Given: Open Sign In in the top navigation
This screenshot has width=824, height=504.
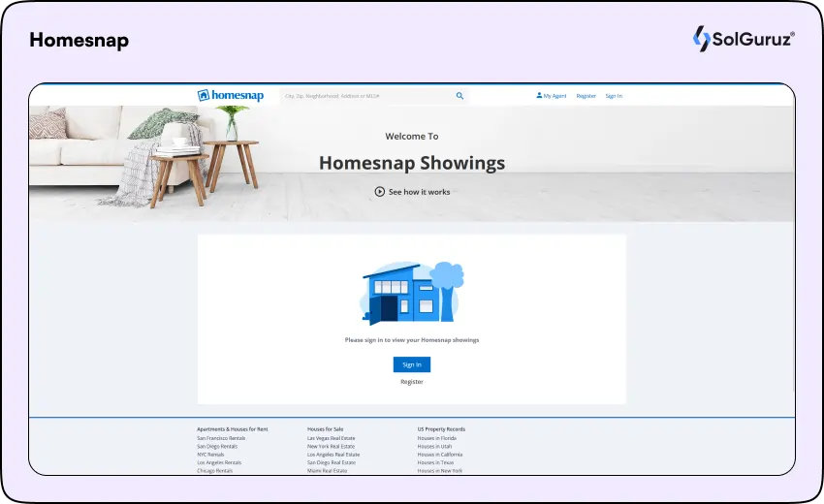Looking at the screenshot, I should [614, 96].
